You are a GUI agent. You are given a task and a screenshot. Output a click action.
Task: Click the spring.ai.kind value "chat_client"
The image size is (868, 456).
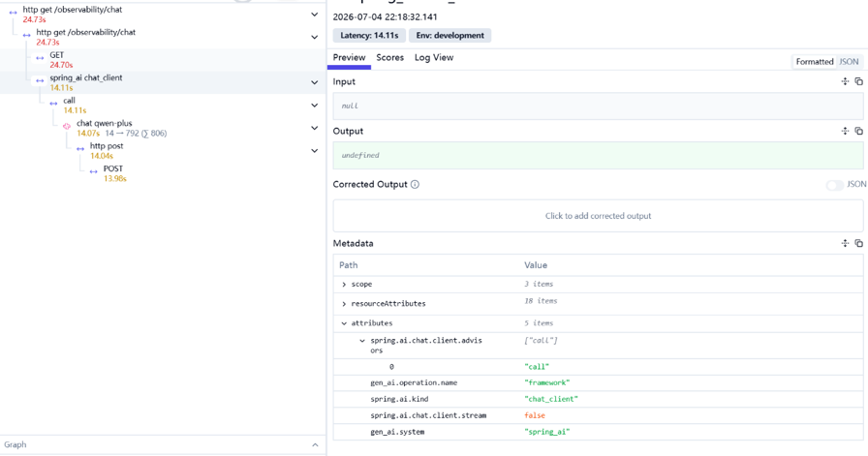click(551, 399)
